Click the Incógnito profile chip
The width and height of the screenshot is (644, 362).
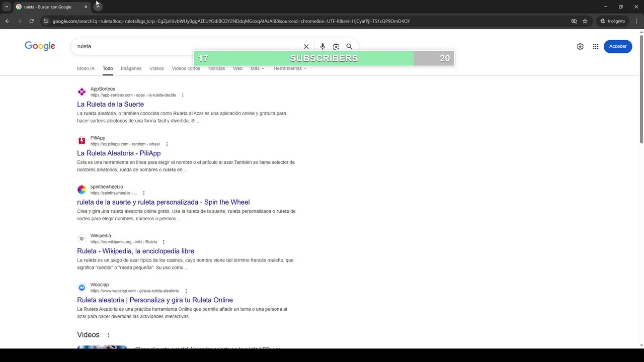pos(612,21)
